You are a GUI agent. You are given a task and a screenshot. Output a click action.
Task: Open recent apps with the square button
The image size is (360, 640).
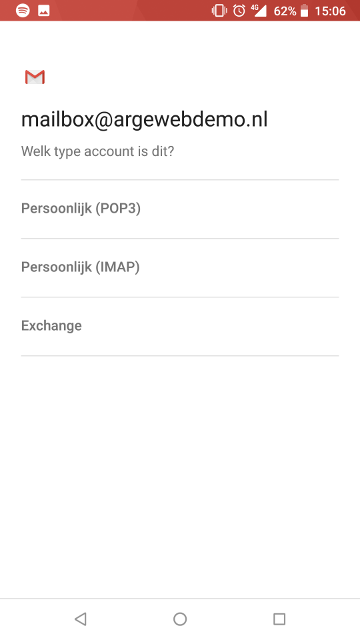coord(279,619)
